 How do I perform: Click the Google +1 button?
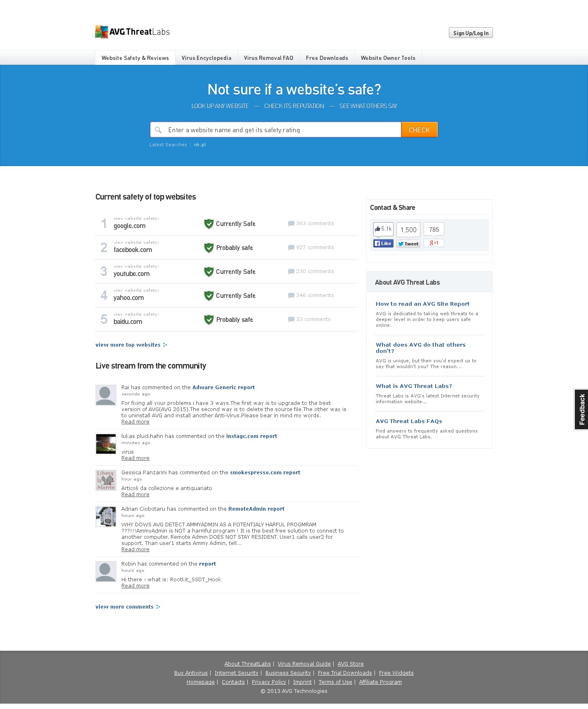[x=434, y=243]
